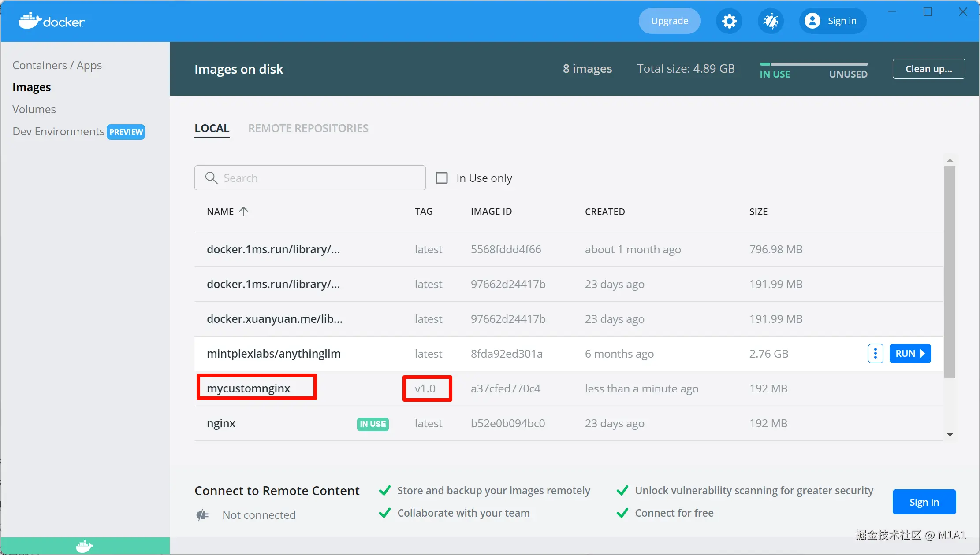Image resolution: width=980 pixels, height=555 pixels.
Task: Switch to REMOTE REPOSITORIES tab
Action: (x=308, y=128)
